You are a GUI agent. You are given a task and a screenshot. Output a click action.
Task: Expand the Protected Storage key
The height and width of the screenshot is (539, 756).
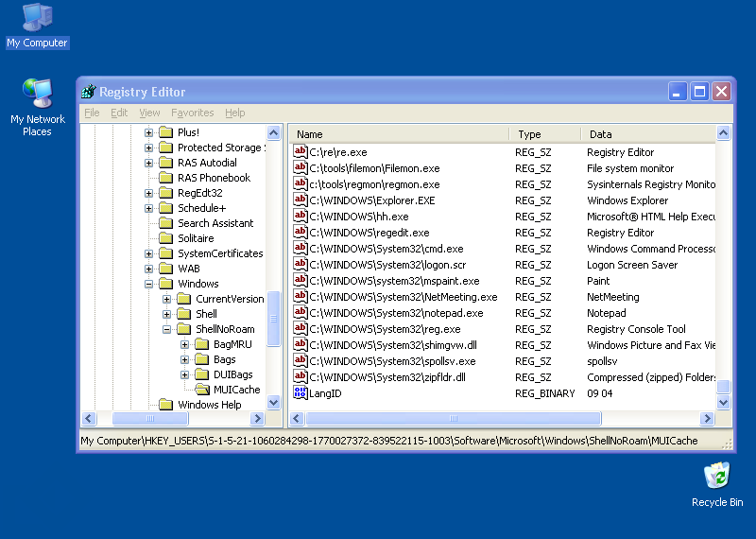[x=148, y=148]
